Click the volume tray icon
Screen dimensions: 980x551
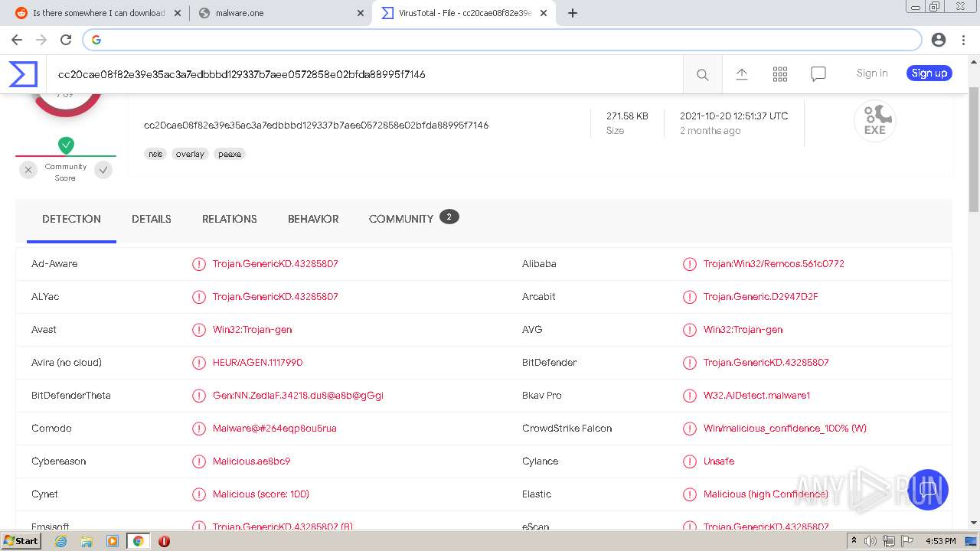coord(871,541)
